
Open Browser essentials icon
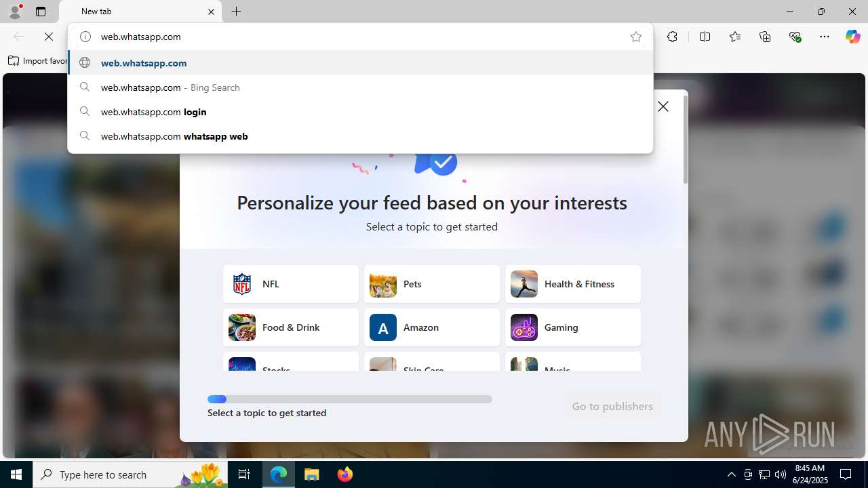tap(795, 37)
